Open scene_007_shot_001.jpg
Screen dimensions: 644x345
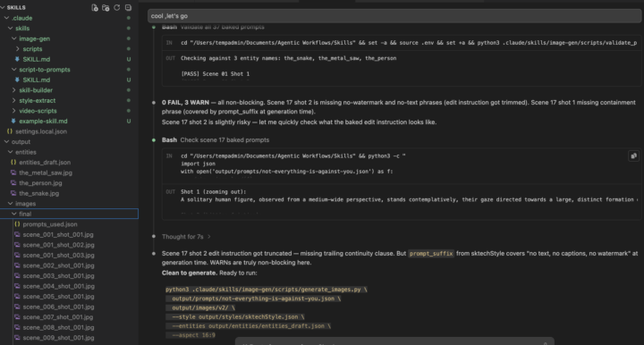point(58,317)
